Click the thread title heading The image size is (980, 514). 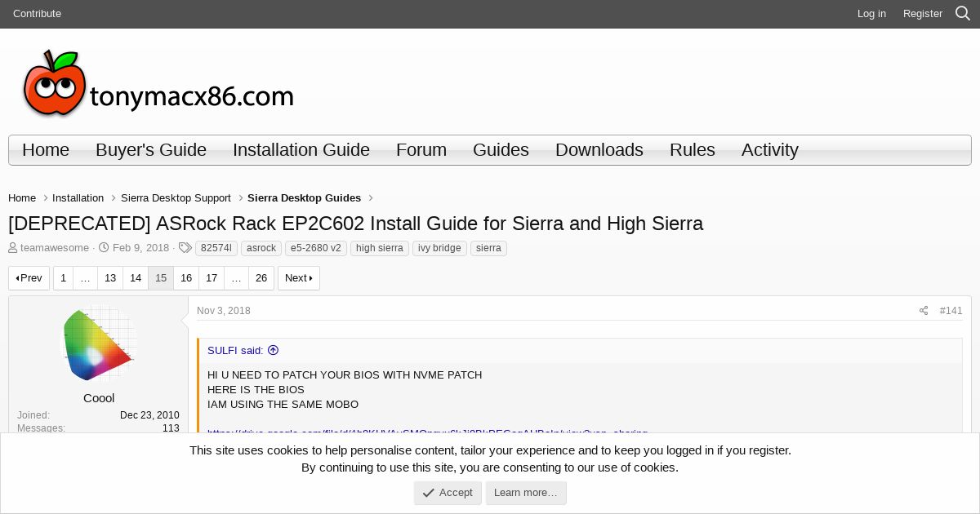(355, 224)
